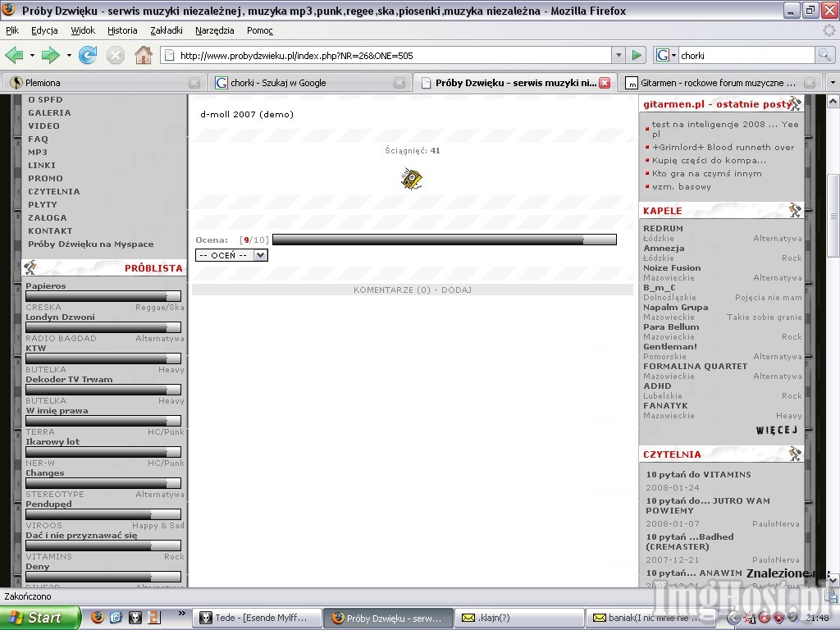The height and width of the screenshot is (630, 840).
Task: Click the page vertical scrollbar up arrow
Action: tap(833, 101)
